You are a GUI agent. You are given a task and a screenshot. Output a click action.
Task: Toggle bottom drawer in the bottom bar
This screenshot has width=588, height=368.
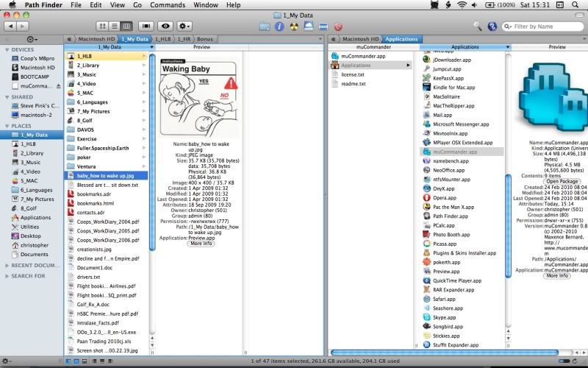[102, 361]
